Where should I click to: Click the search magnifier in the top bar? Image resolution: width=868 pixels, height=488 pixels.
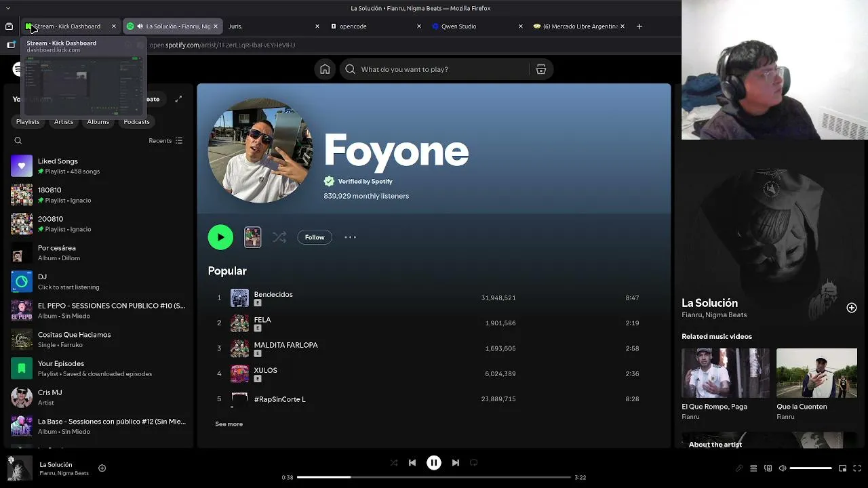350,69
